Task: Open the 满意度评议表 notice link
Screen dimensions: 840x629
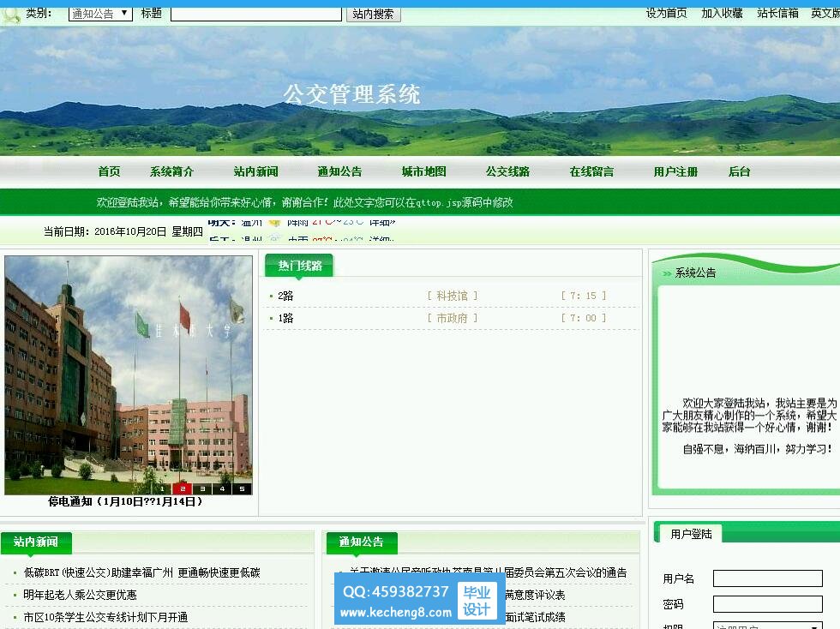Action: coord(535,595)
